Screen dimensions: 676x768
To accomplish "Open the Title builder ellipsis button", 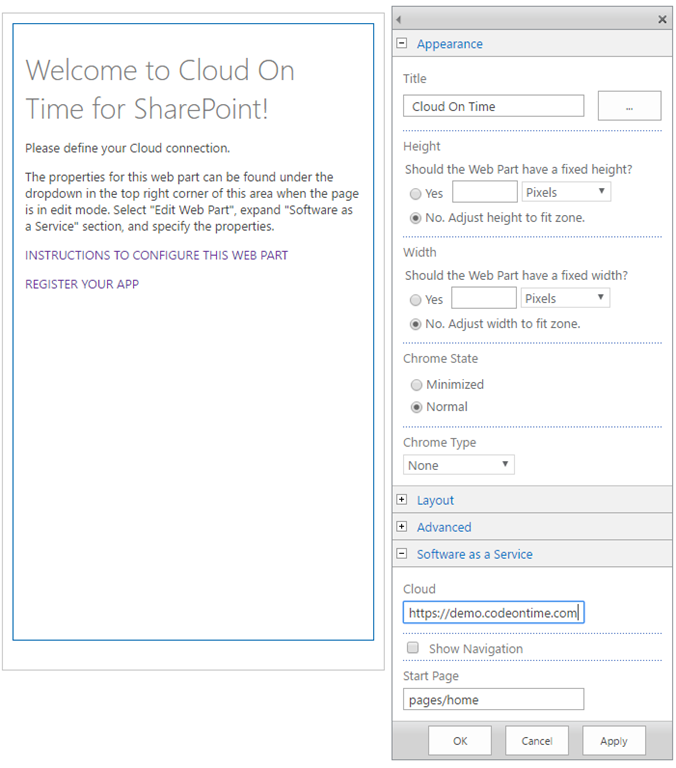I will click(x=629, y=106).
